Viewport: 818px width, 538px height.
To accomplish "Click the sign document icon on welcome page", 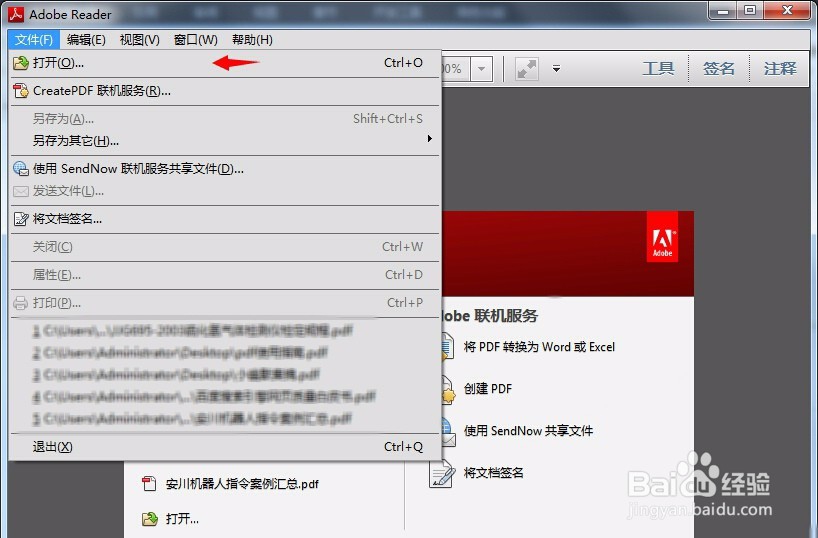I will click(x=442, y=473).
